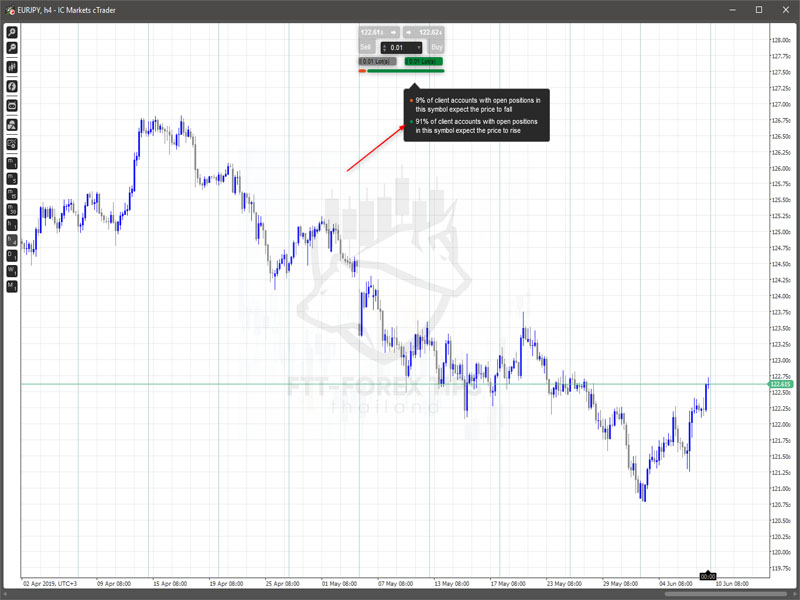The width and height of the screenshot is (800, 600).
Task: Click the Sell button
Action: pos(366,47)
